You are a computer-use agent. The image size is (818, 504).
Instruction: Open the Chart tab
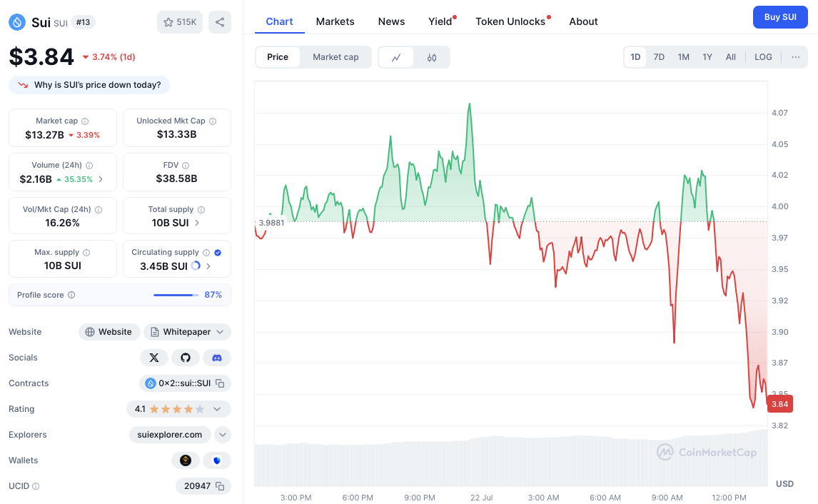click(x=279, y=21)
